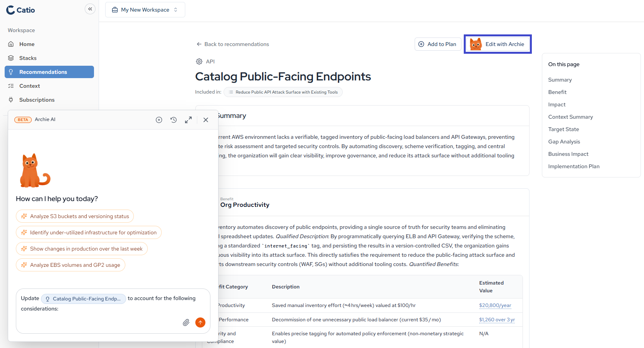Click the Catalog Public-Facing Endp... chip in prompt

click(84, 299)
